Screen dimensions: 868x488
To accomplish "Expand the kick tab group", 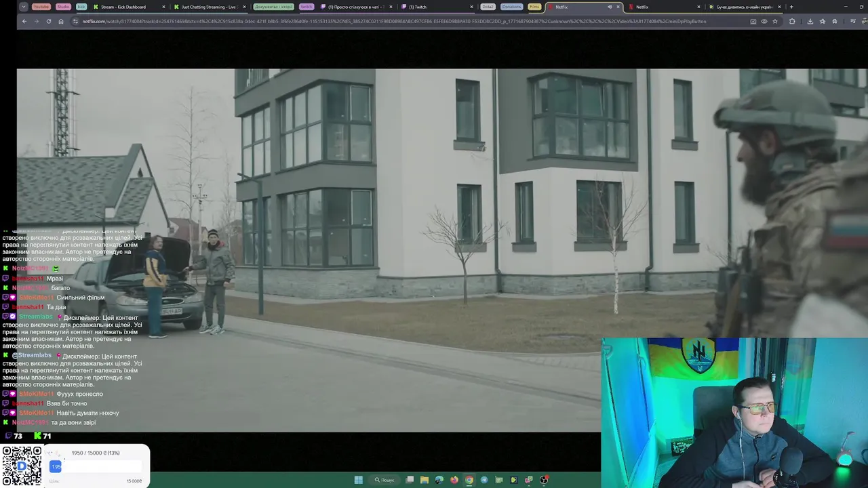I will click(81, 7).
